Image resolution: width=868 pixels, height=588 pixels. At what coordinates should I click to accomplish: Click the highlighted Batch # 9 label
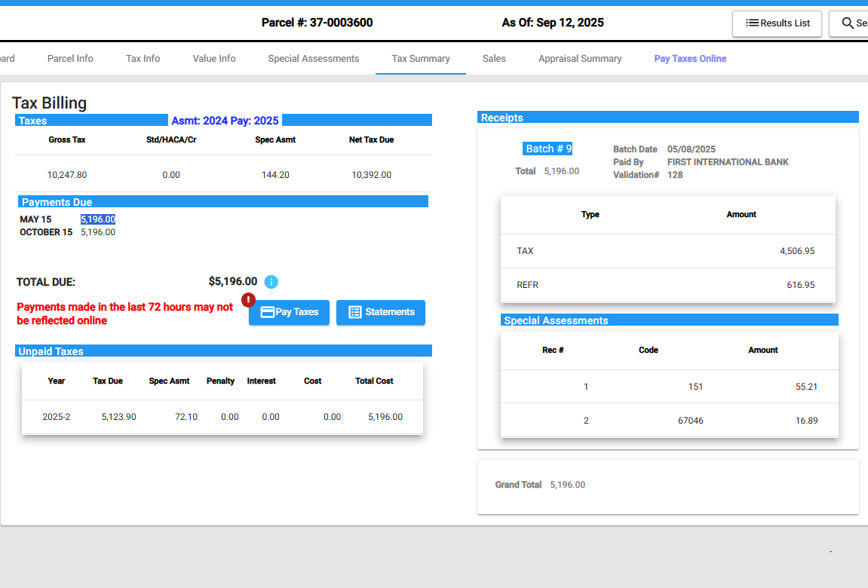point(548,149)
